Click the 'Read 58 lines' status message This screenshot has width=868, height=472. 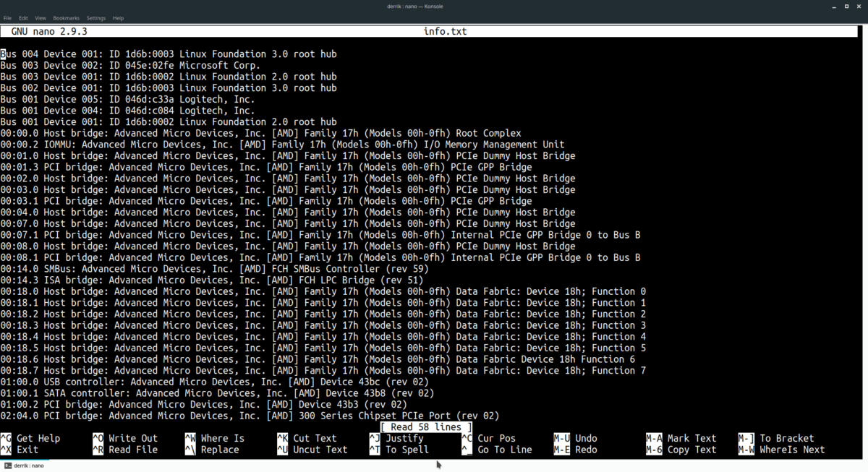tap(426, 427)
